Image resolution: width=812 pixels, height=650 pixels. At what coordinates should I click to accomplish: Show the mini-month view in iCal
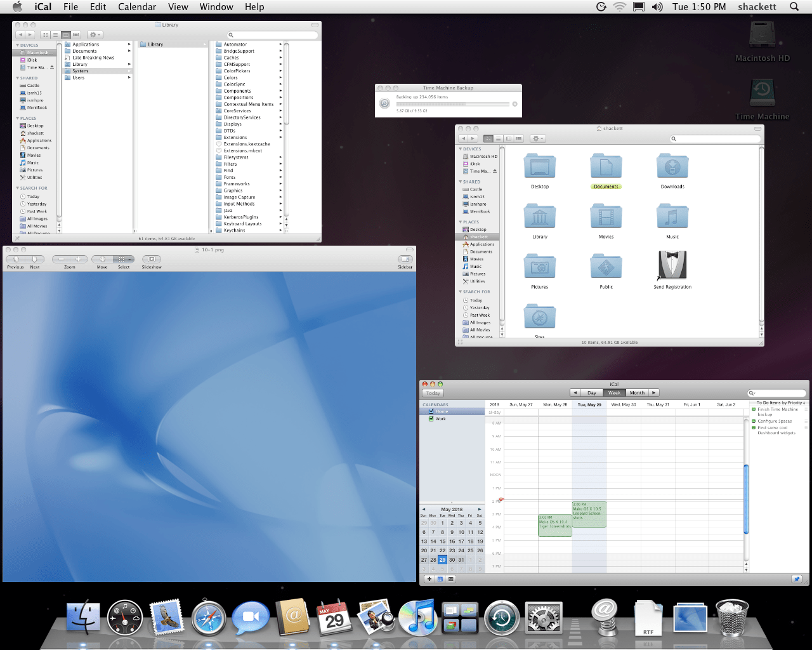440,579
